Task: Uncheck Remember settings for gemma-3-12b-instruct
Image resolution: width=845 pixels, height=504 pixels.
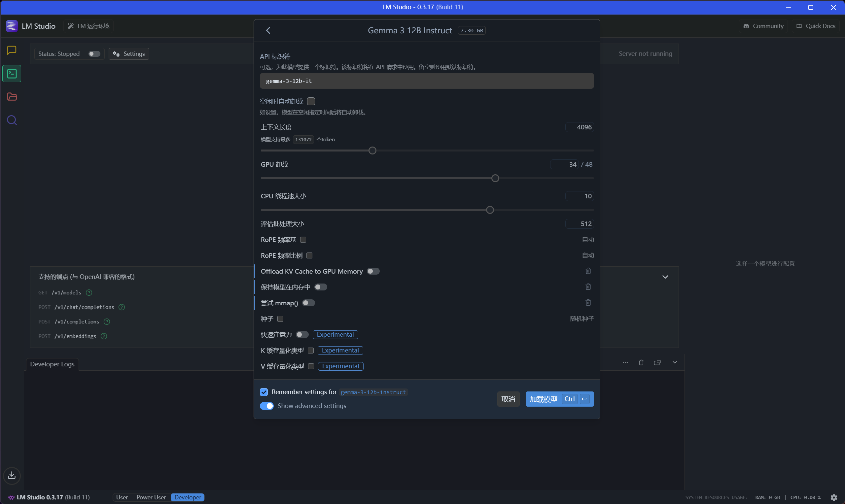Action: point(264,392)
